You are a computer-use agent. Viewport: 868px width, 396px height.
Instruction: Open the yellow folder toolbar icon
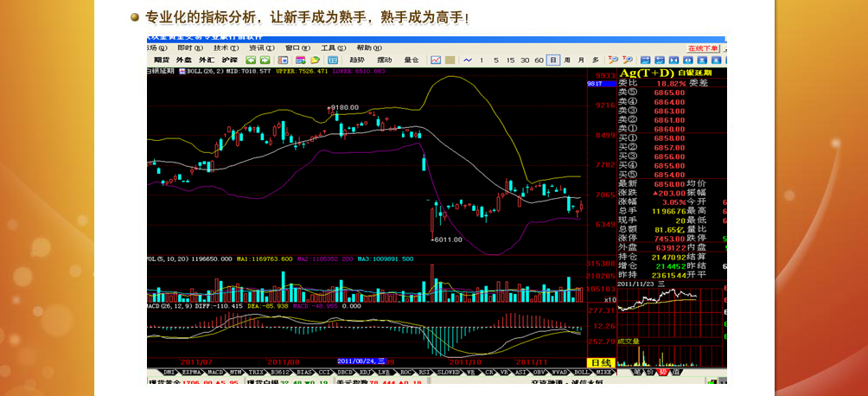coord(315,60)
